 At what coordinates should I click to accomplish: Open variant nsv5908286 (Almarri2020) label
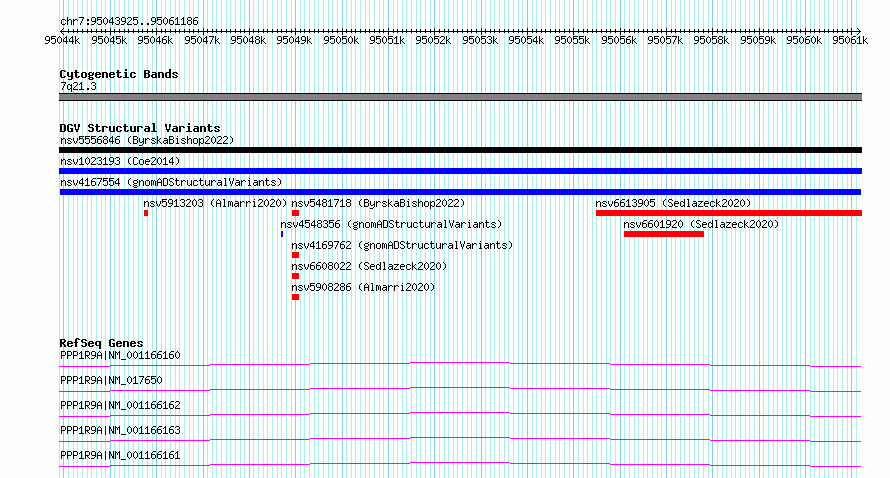(363, 287)
